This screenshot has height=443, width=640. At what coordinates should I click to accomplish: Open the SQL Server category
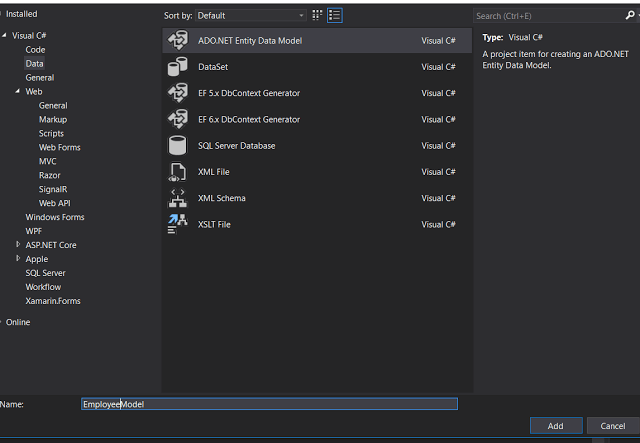point(46,273)
